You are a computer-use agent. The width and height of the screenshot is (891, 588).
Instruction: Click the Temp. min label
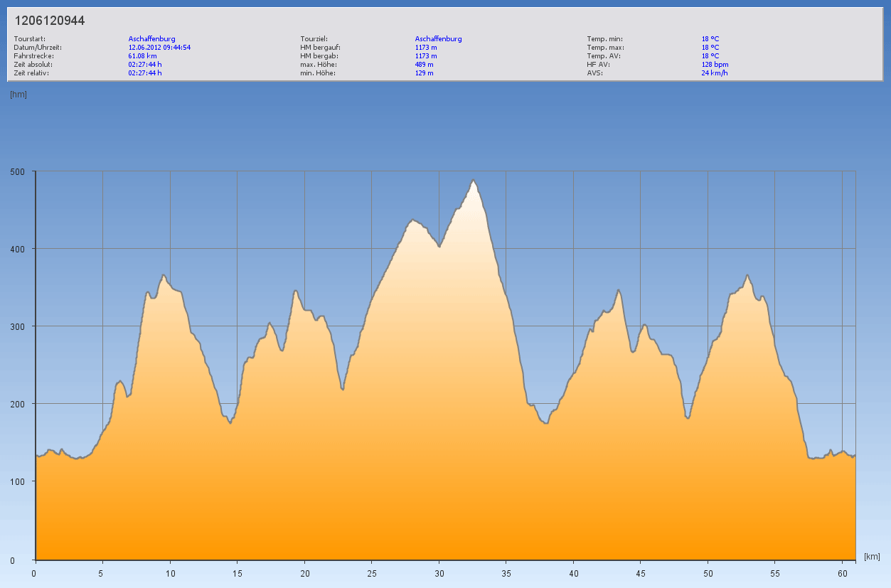pyautogui.click(x=604, y=39)
